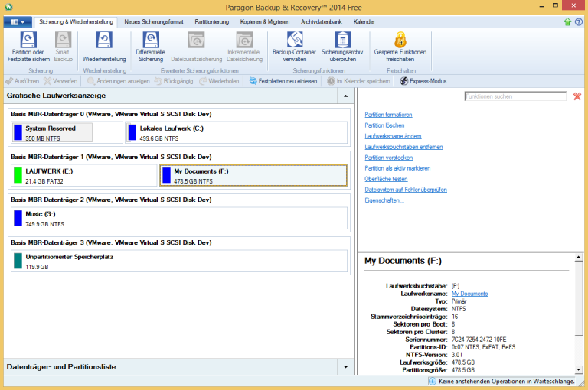Open the Partitionierung tab
The width and height of the screenshot is (588, 390).
point(211,21)
